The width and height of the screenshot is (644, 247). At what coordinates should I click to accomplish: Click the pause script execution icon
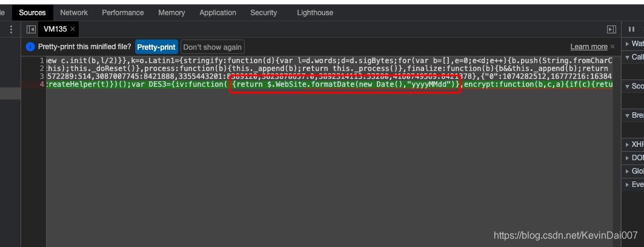(x=631, y=29)
